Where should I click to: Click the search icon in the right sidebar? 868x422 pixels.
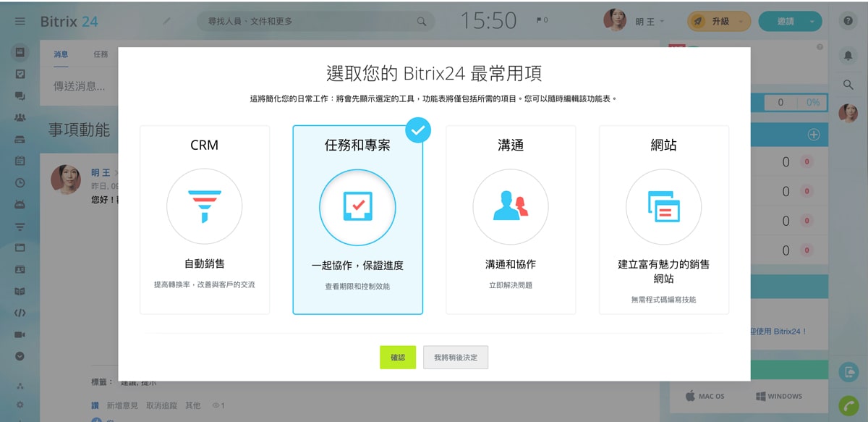848,85
